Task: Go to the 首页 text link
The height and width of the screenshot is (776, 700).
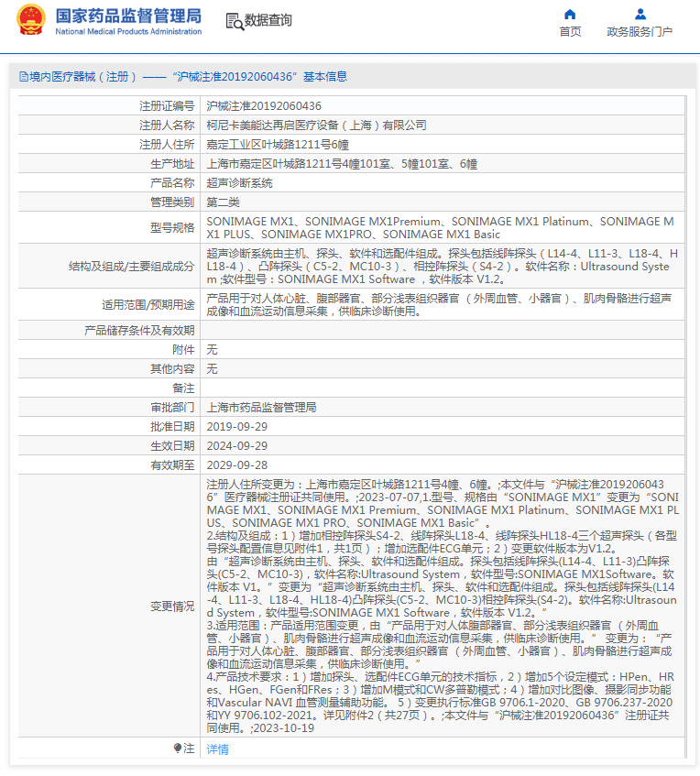Action: pyautogui.click(x=570, y=32)
